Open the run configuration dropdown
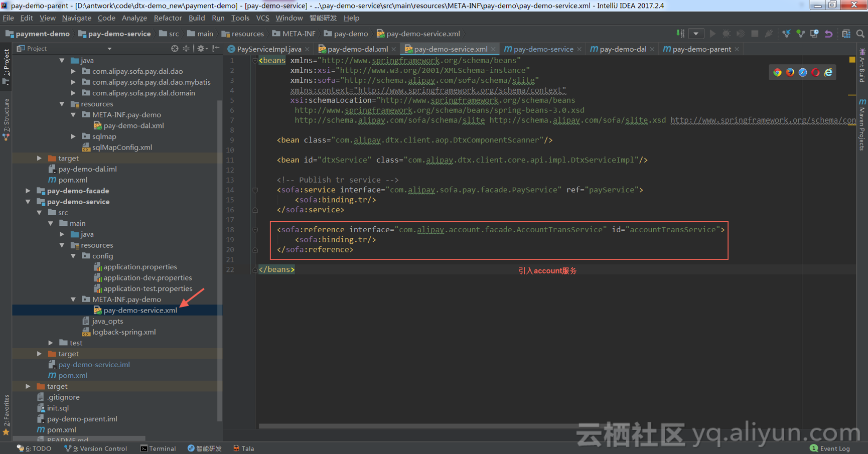Screen dimensions: 868x454 696,34
